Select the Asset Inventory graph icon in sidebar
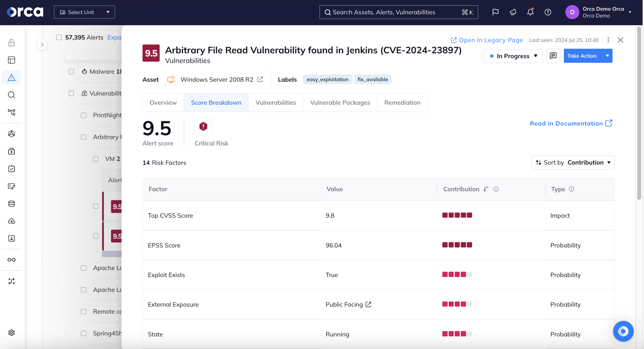The width and height of the screenshot is (644, 349). 12,112
